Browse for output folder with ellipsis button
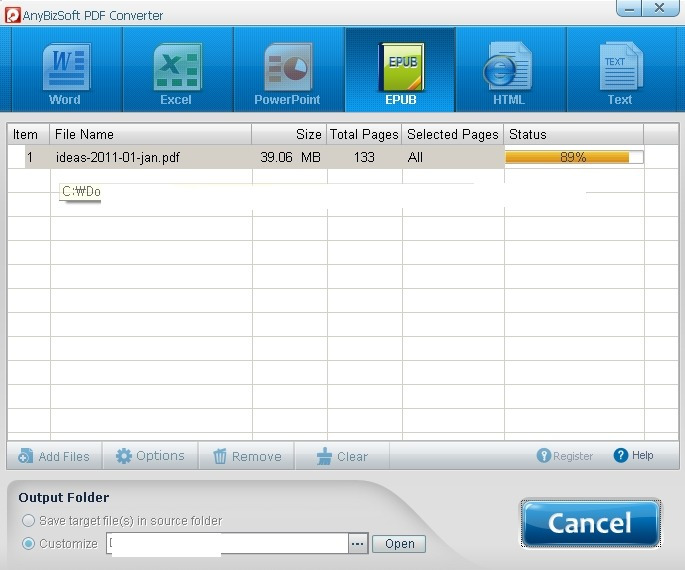 (358, 544)
